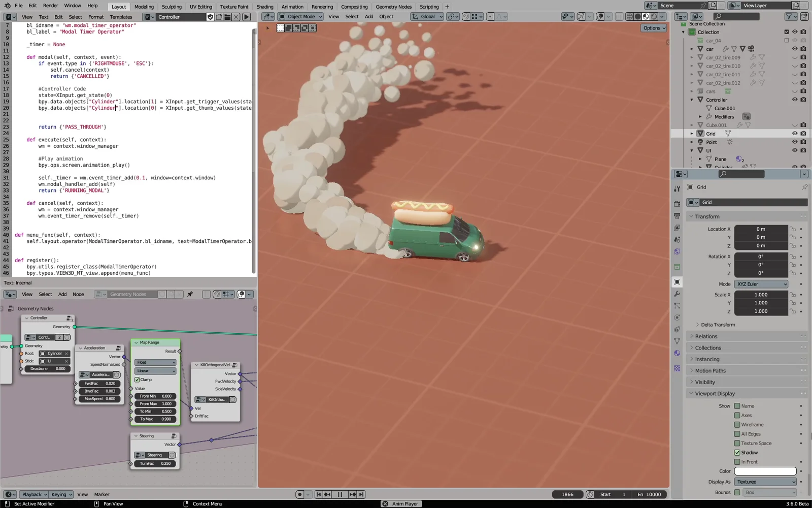Uncheck the Shadow viewport display option
Image resolution: width=812 pixels, height=508 pixels.
tap(737, 452)
